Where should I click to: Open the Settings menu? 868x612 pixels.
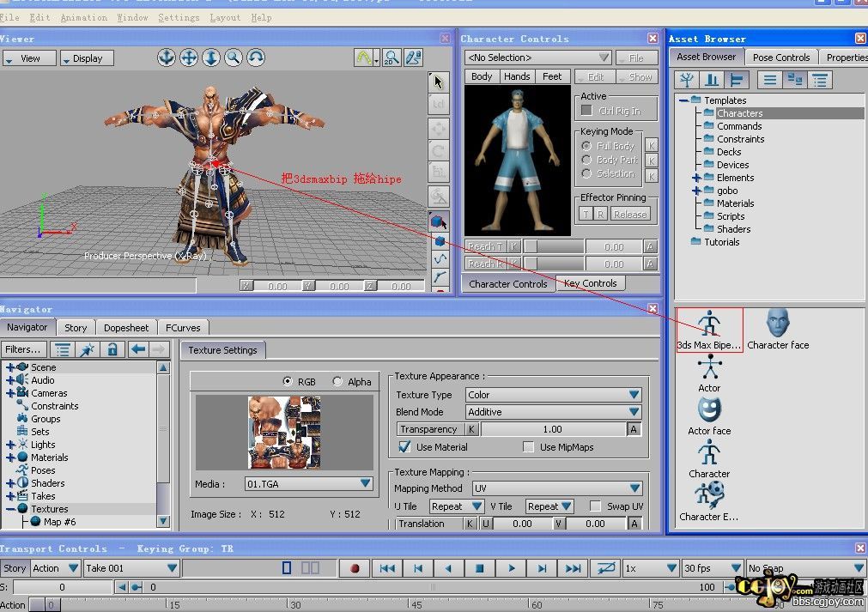pyautogui.click(x=179, y=18)
